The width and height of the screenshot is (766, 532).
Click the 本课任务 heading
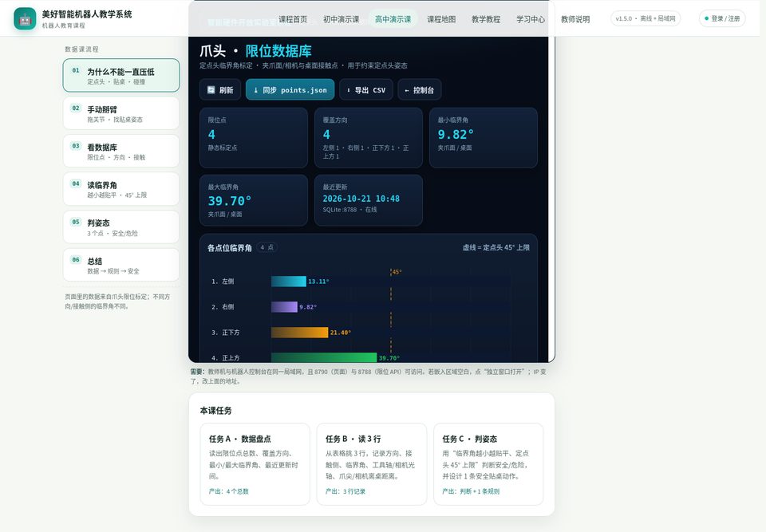pyautogui.click(x=216, y=410)
